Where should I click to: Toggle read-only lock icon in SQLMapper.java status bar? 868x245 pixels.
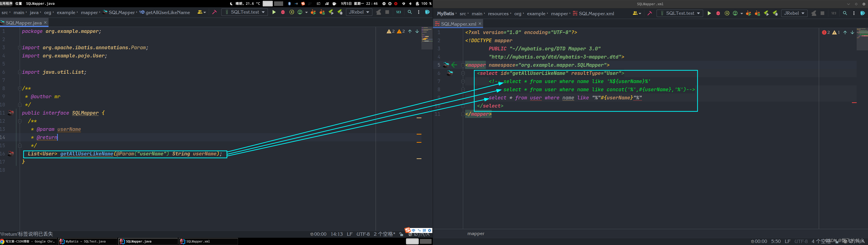pyautogui.click(x=401, y=234)
